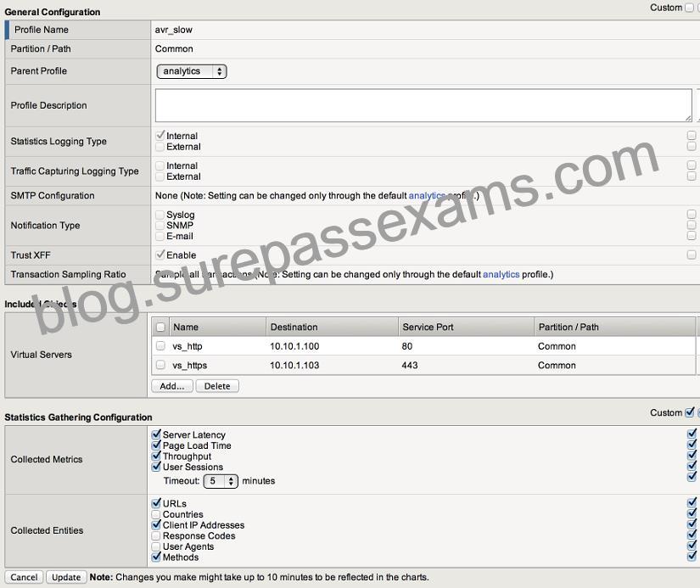Check the External Statistics Logging Type box
This screenshot has height=588, width=700.
click(x=160, y=147)
